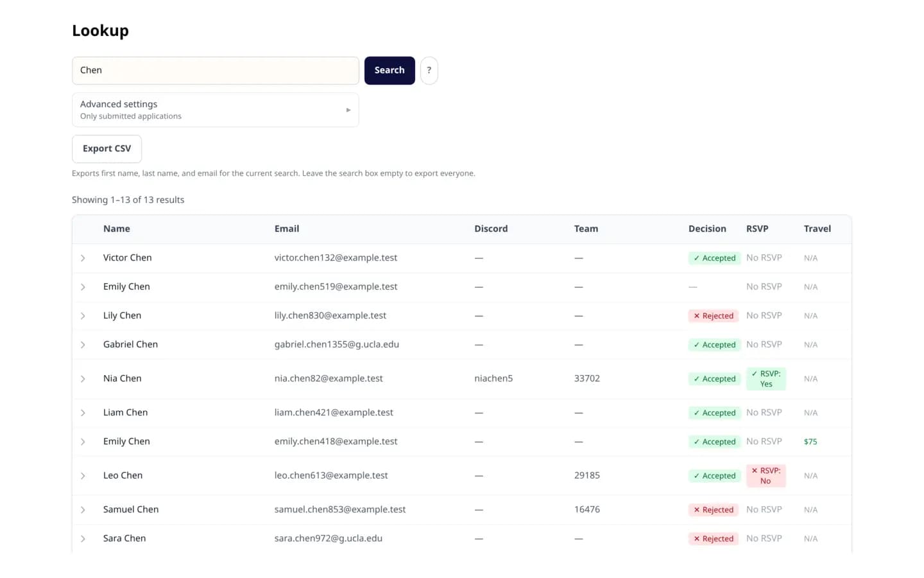Click Leo Chen's RSVP: No badge
Viewport: 924px width, 578px height.
[x=766, y=476]
